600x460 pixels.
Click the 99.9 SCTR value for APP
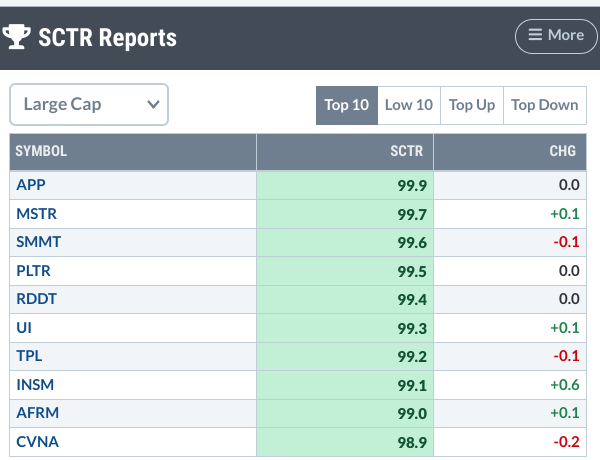(x=412, y=186)
